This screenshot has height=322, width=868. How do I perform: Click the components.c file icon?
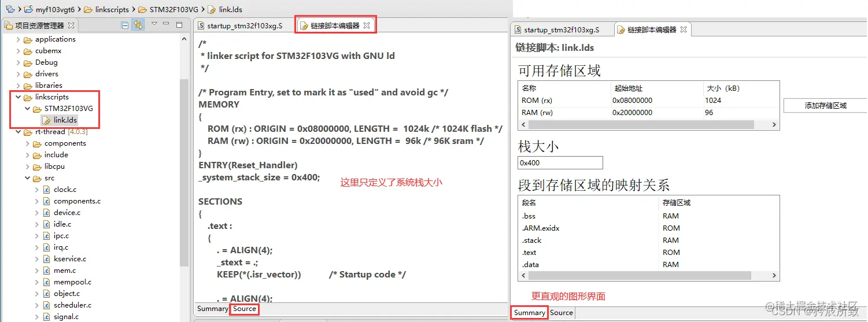(46, 201)
